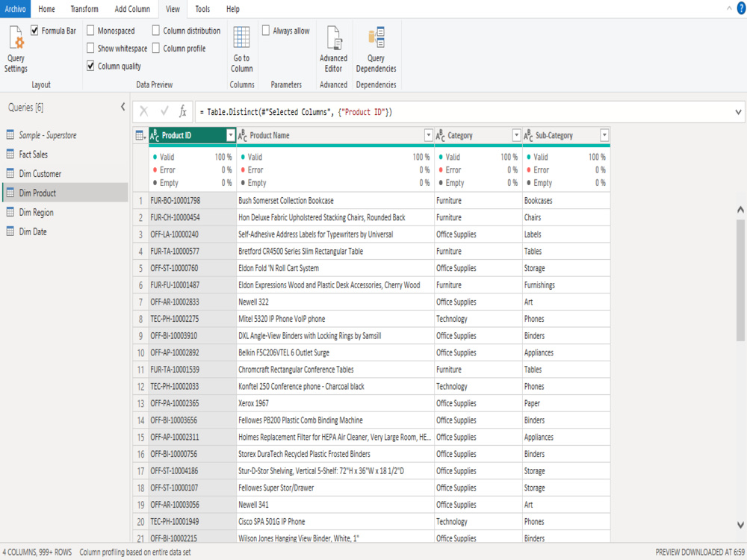Open the Archivo file tab

point(15,9)
